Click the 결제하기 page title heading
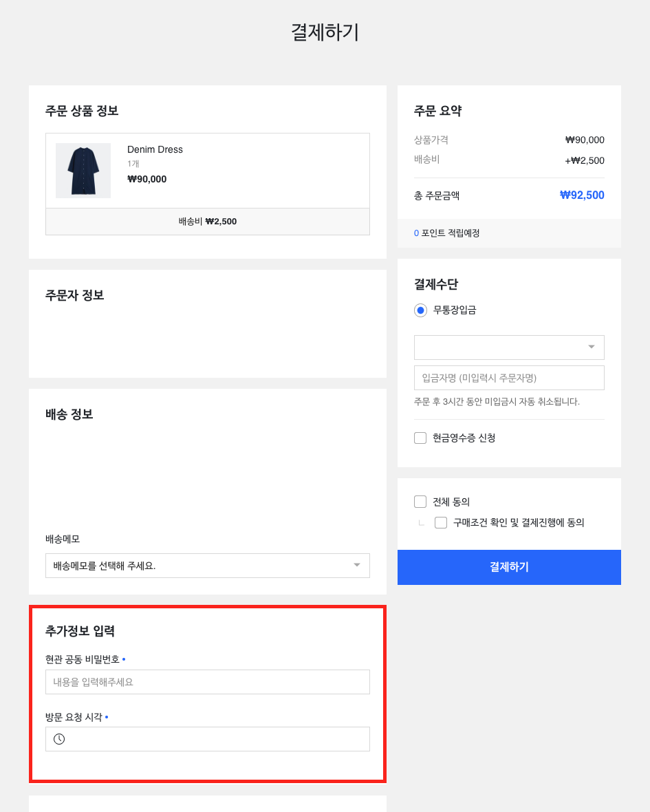 click(325, 32)
